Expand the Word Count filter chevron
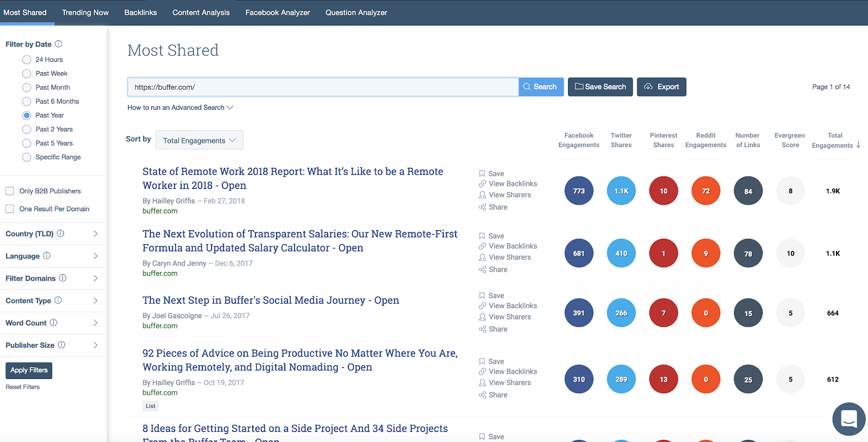The width and height of the screenshot is (868, 442). click(x=95, y=323)
